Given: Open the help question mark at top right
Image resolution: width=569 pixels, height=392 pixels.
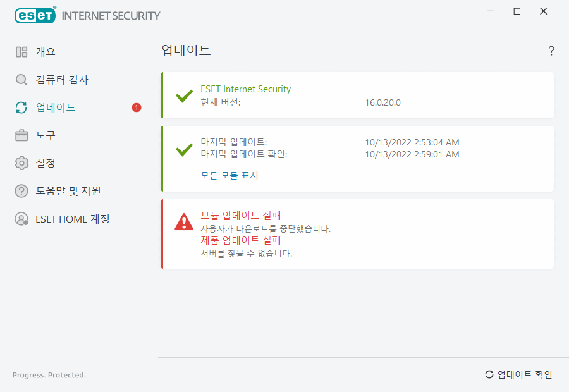Looking at the screenshot, I should [x=551, y=51].
